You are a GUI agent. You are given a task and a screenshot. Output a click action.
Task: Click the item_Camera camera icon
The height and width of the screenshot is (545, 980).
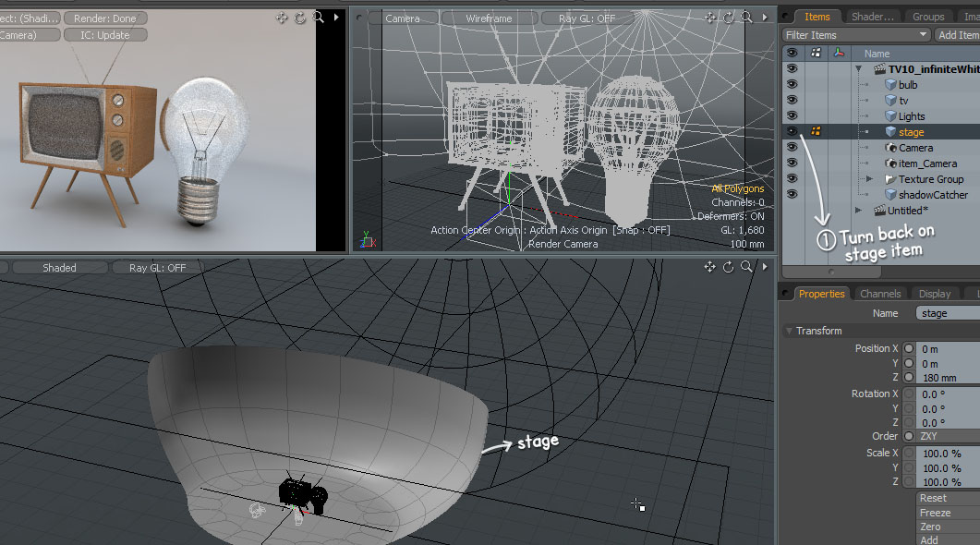[891, 163]
